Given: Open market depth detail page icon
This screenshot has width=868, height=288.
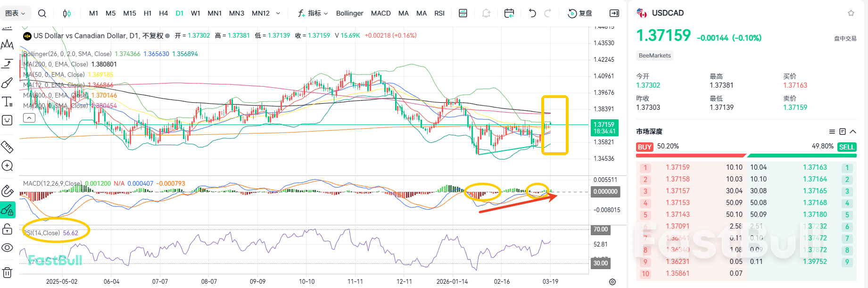Looking at the screenshot, I should [x=843, y=132].
